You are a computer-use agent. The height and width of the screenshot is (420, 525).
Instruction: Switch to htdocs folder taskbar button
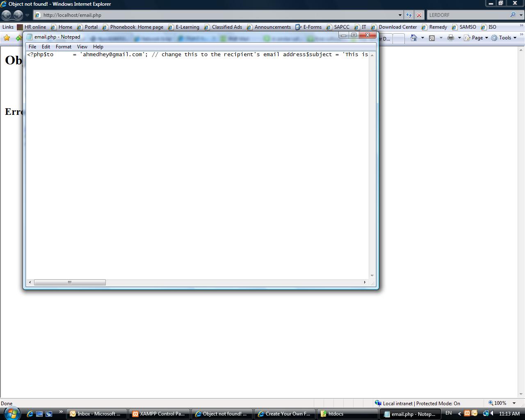pos(347,414)
